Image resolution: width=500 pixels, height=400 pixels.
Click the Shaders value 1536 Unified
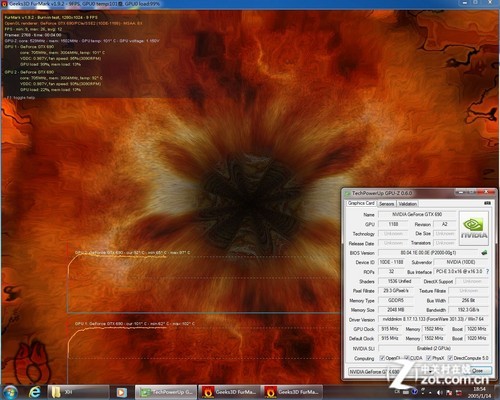click(399, 281)
